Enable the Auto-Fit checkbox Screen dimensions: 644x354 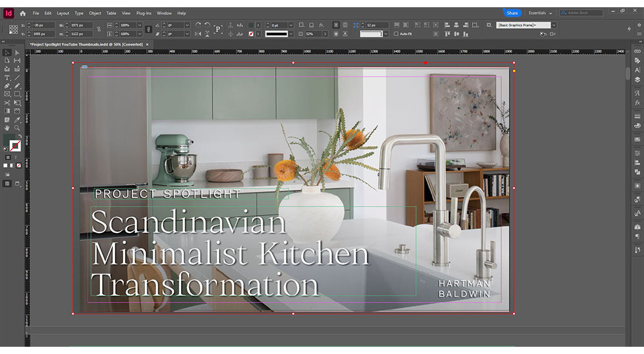pyautogui.click(x=396, y=33)
